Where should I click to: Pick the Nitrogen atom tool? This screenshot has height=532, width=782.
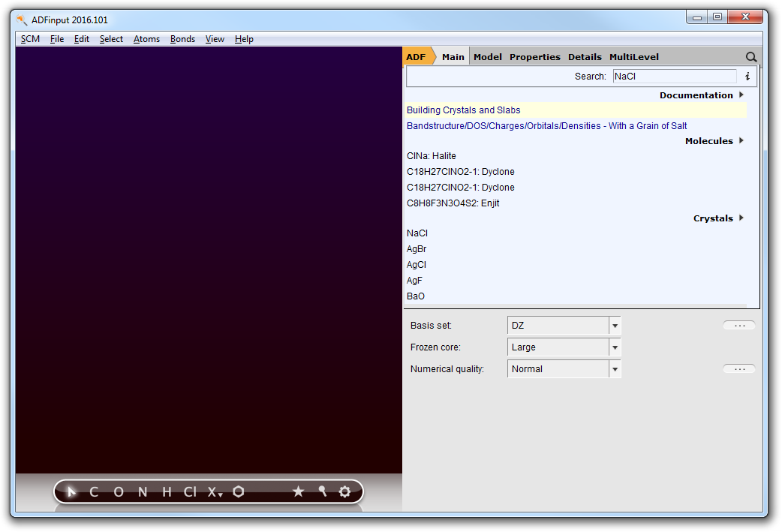point(143,492)
